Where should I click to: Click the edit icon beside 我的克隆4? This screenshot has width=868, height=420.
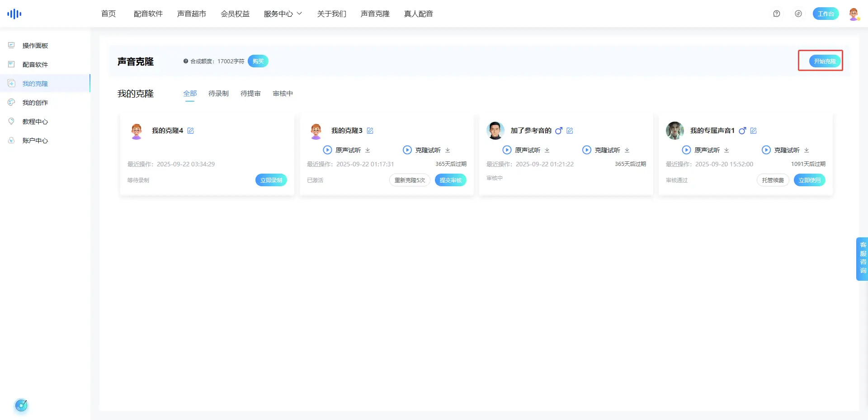(x=190, y=131)
